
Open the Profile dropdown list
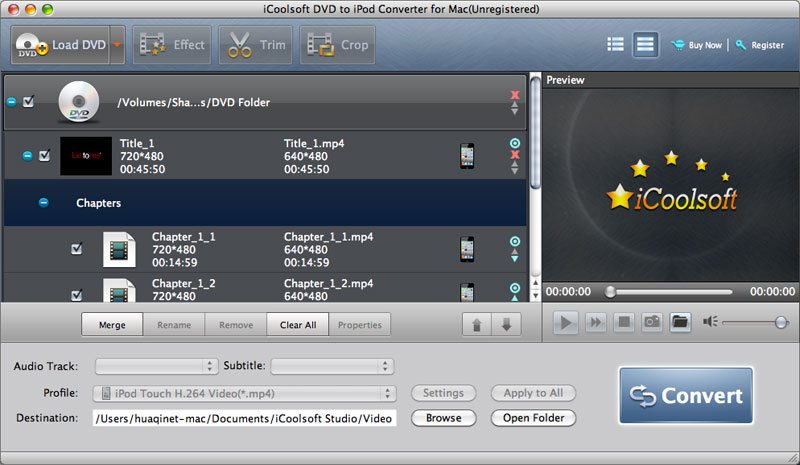click(x=244, y=393)
